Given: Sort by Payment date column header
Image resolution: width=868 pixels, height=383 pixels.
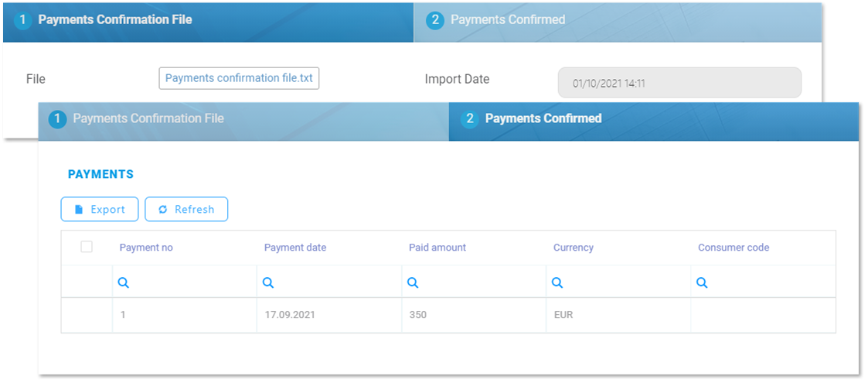Looking at the screenshot, I should coord(295,248).
